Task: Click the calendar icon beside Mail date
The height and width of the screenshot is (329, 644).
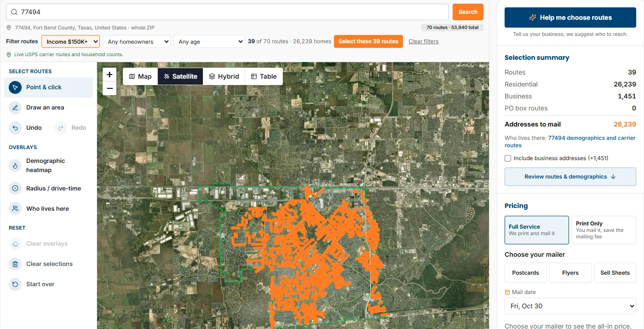Action: click(507, 292)
